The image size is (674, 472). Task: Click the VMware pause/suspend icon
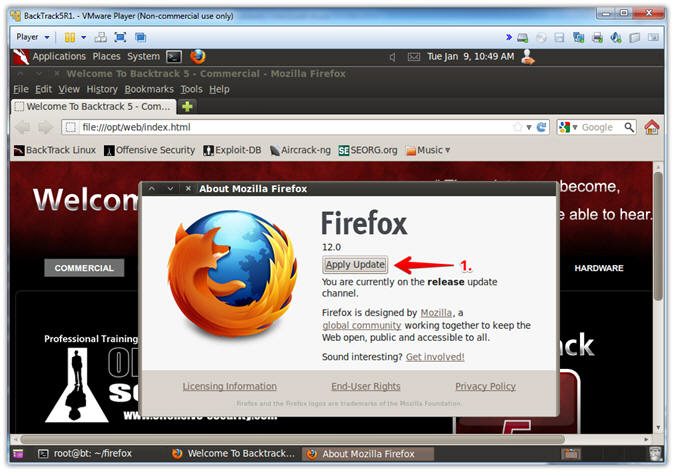(69, 37)
